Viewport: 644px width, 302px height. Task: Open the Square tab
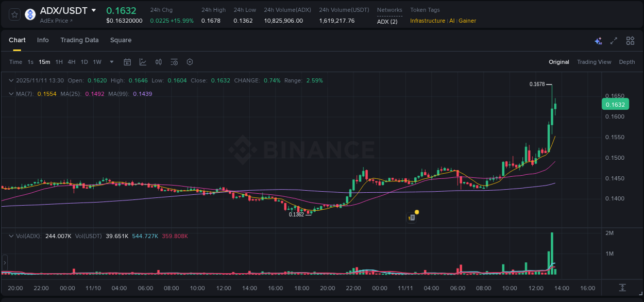[x=121, y=40]
